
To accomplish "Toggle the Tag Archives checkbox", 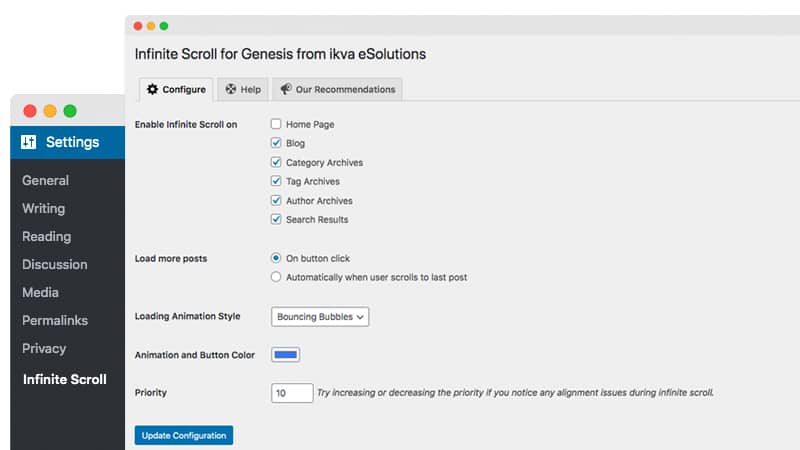I will click(276, 181).
